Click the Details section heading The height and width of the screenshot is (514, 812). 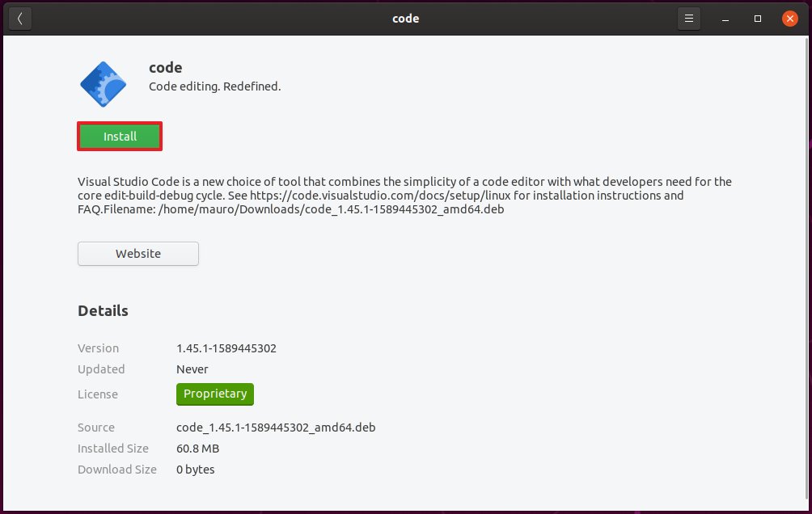[x=103, y=310]
